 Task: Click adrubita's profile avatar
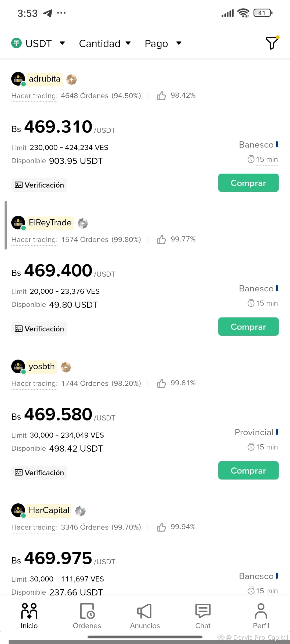(18, 79)
